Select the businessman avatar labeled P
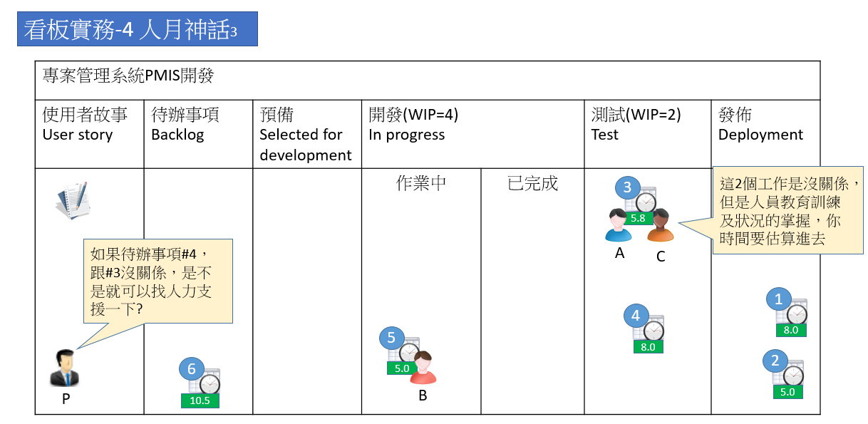868x424 pixels. [x=64, y=368]
